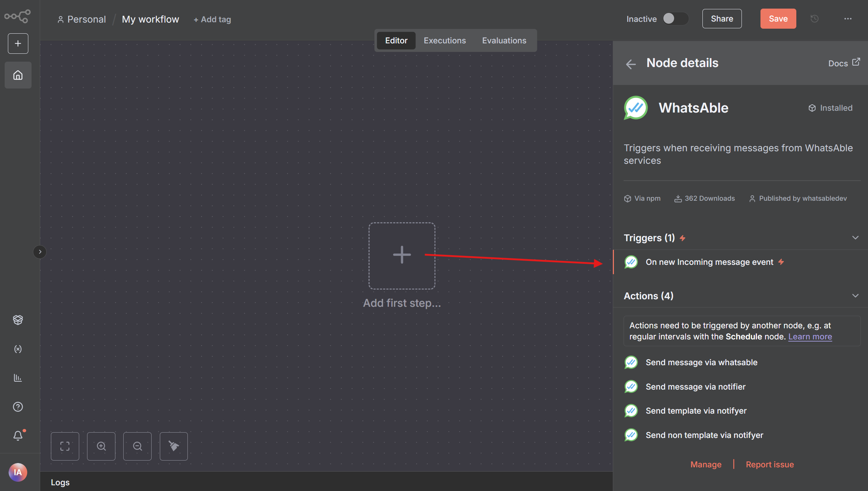Click the zoom to fit canvas icon
The height and width of the screenshot is (491, 868).
65,446
